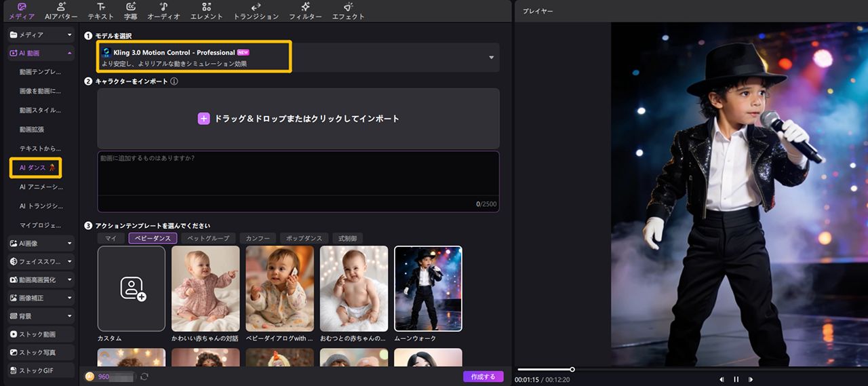Screen dimensions: 868x386
Task: Open the テキスト tool tab
Action: (101, 11)
